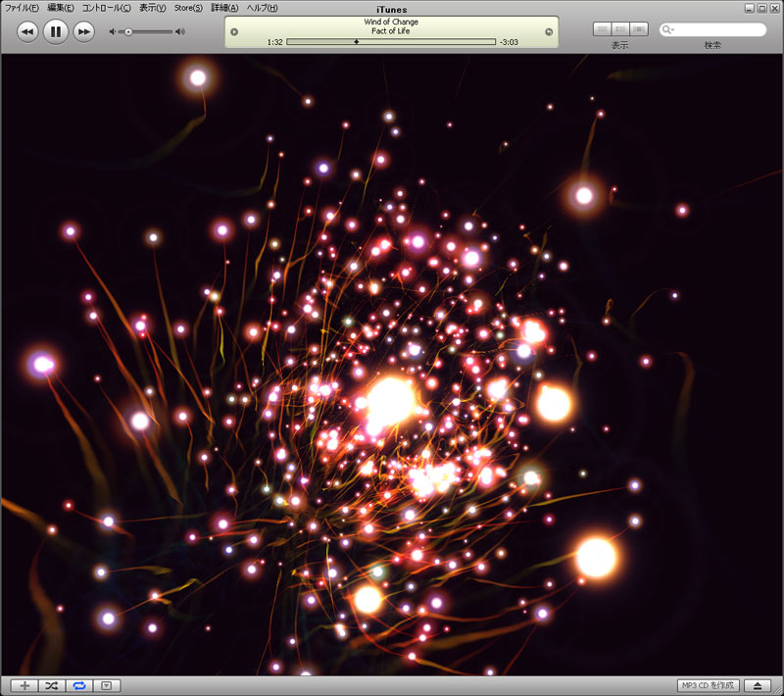Adjust the volume slider knob
Image resolution: width=784 pixels, height=696 pixels.
click(x=128, y=31)
